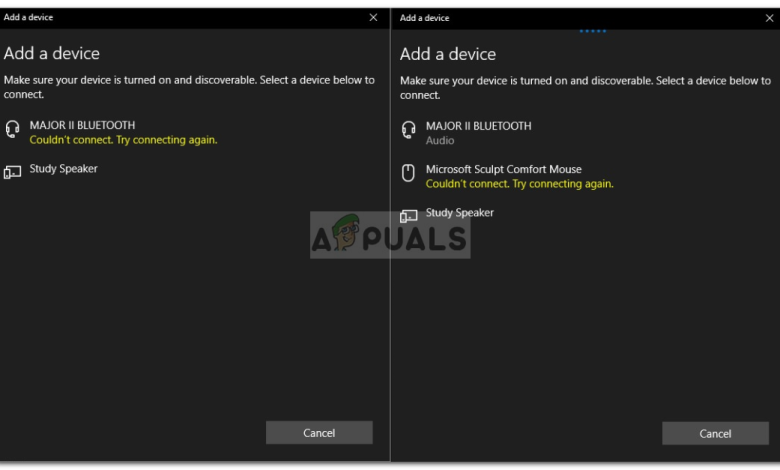
Task: Select Study Speaker in the right window
Action: point(460,213)
